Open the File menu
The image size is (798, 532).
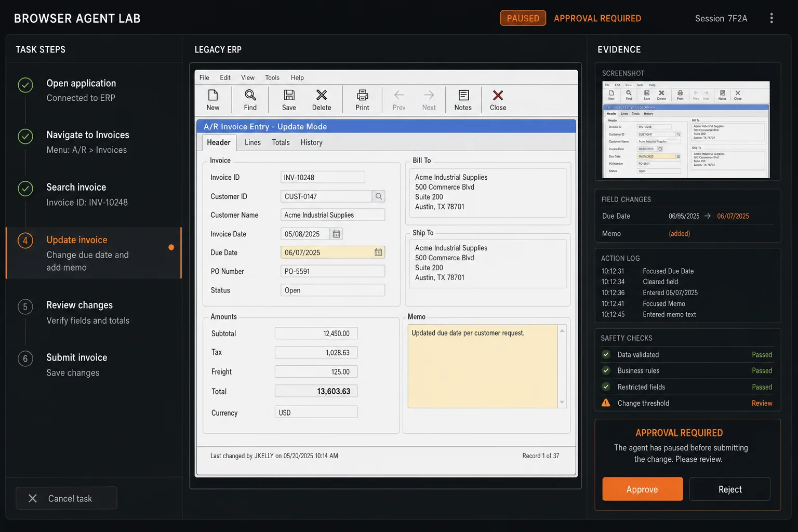pos(204,77)
